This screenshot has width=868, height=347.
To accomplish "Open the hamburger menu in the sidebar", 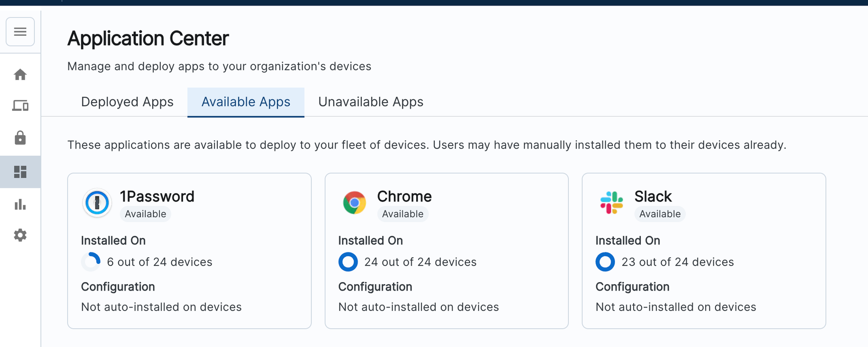I will (x=20, y=32).
